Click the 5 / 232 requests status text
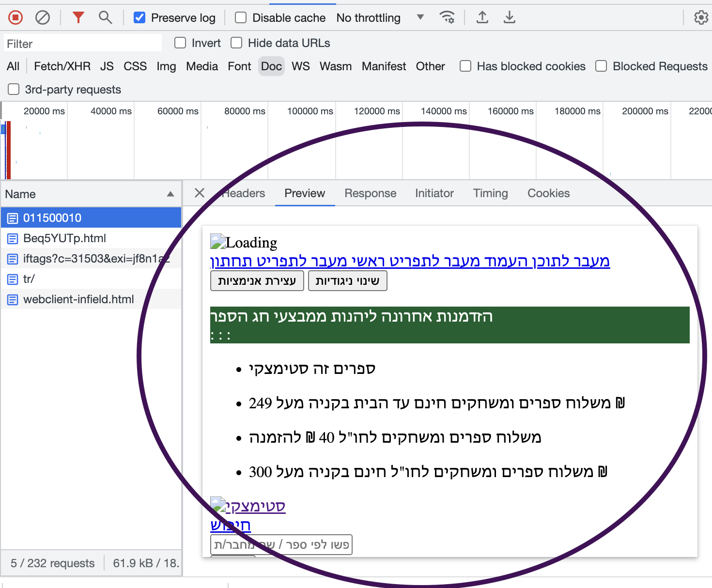Viewport: 712px width, 588px height. (x=53, y=563)
